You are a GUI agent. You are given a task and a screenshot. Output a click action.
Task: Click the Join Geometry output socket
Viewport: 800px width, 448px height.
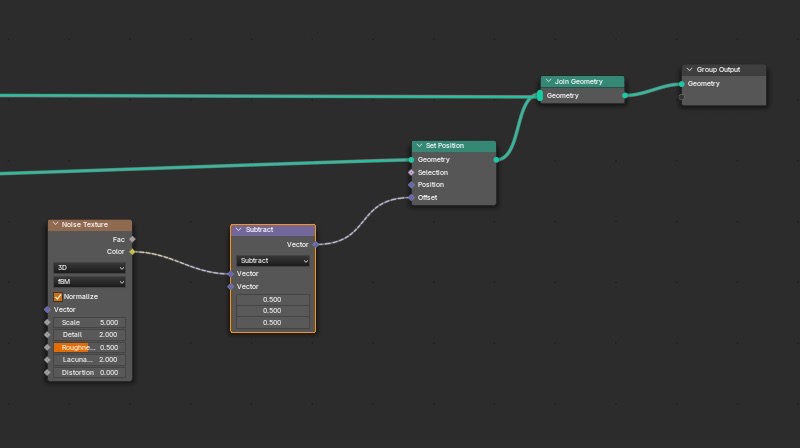click(625, 95)
